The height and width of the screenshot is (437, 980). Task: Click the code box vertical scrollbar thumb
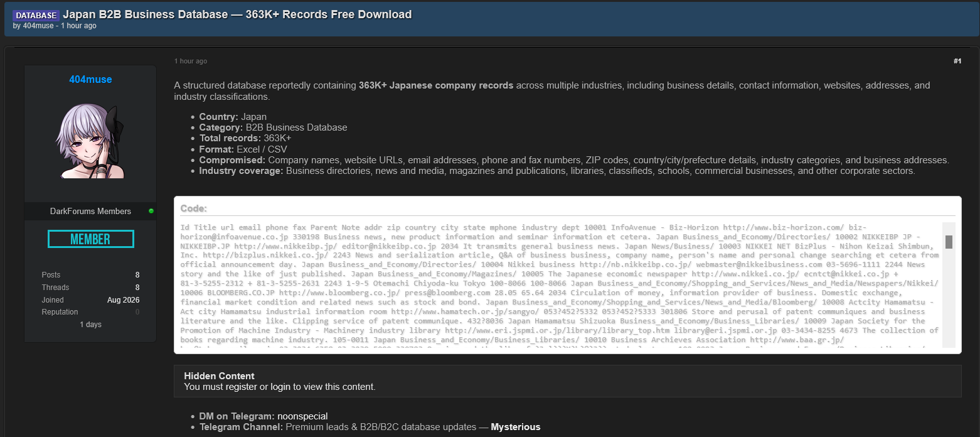tap(949, 242)
